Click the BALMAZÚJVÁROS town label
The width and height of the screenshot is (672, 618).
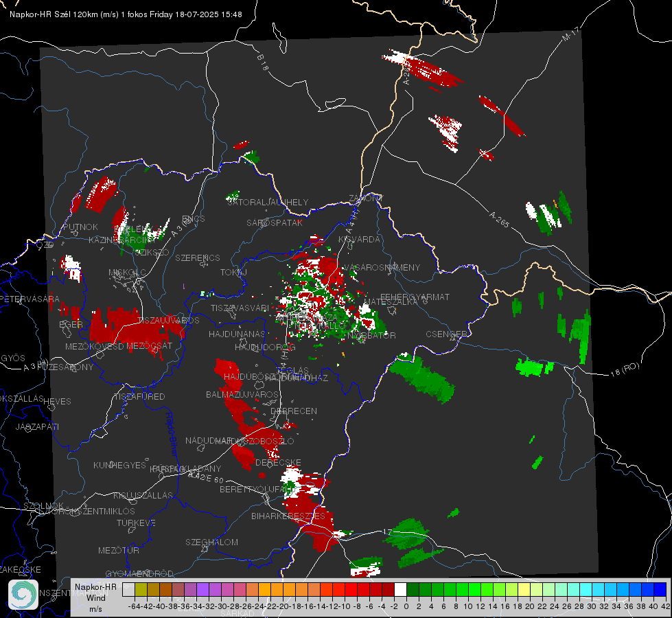(x=242, y=394)
